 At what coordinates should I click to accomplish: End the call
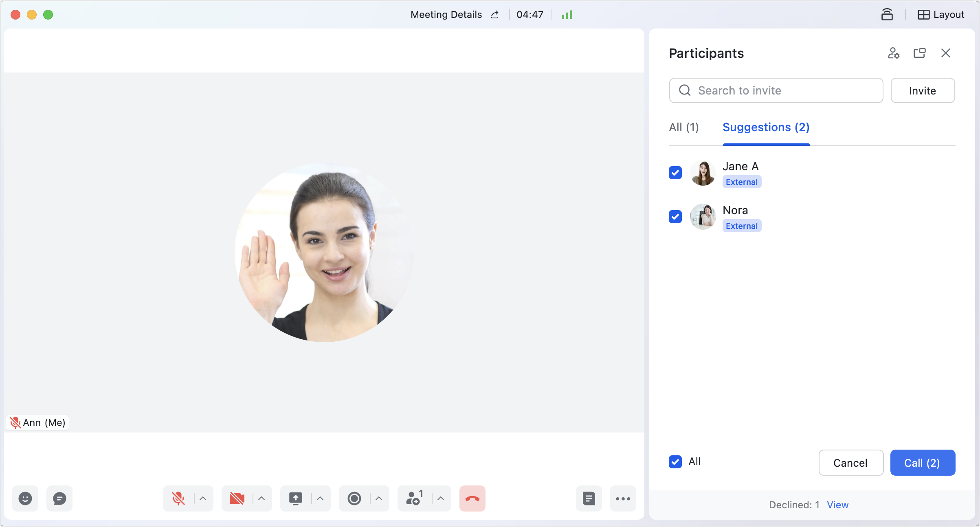472,498
